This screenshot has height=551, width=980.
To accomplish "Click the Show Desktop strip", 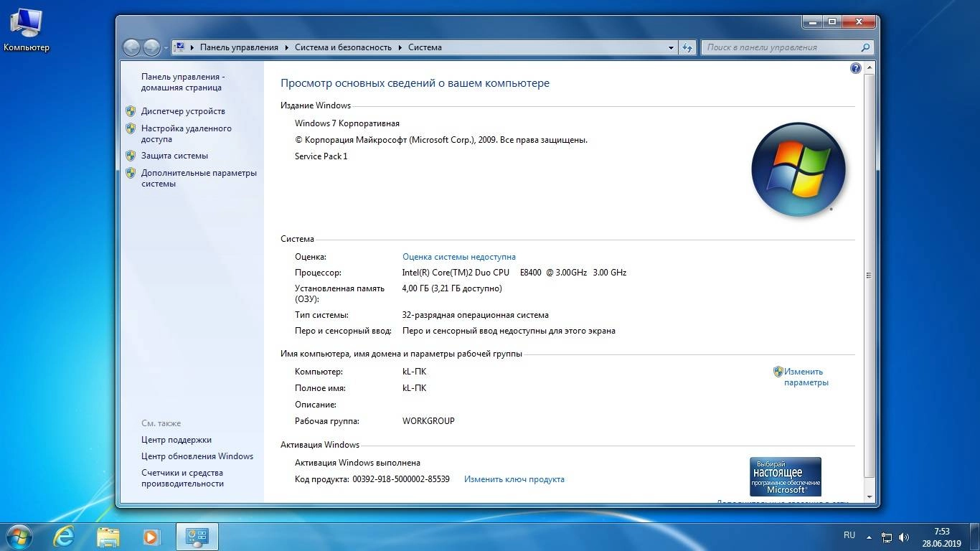I will (x=974, y=537).
